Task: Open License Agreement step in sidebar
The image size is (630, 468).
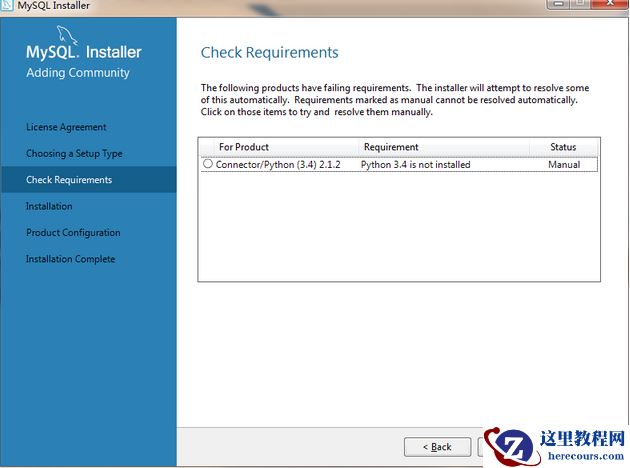Action: 66,127
